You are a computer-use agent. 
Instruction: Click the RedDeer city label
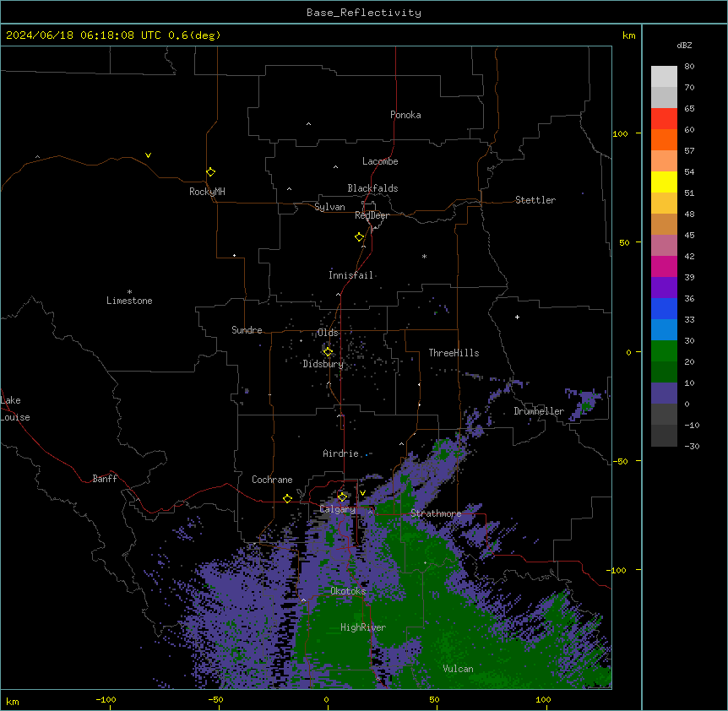[x=372, y=215]
